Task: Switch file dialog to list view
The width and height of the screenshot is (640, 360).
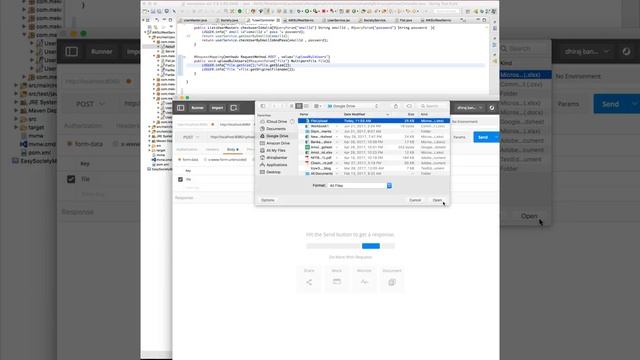Action: pos(299,106)
